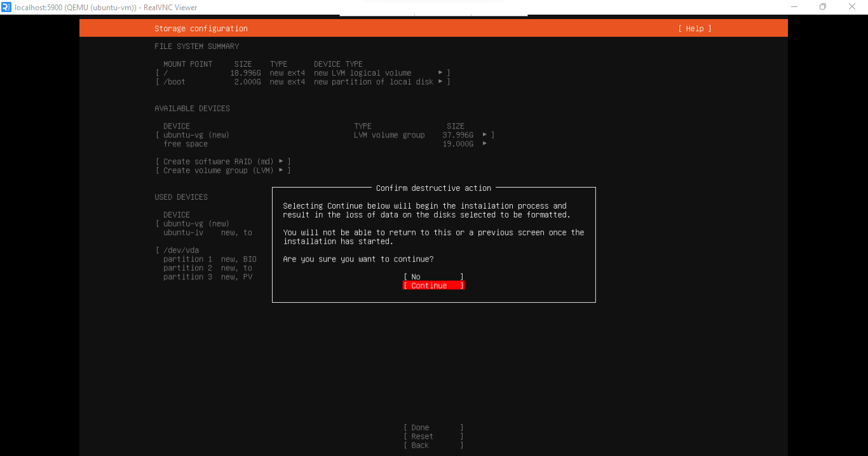Select partition 2 of /dev/vda
Viewport: 868px width, 456px height.
click(x=208, y=268)
